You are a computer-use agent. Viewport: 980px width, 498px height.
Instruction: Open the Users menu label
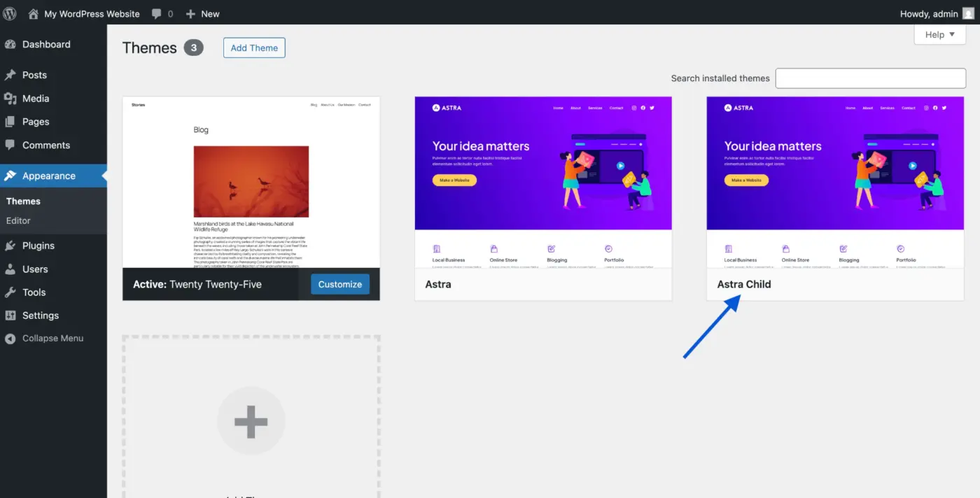(x=35, y=269)
